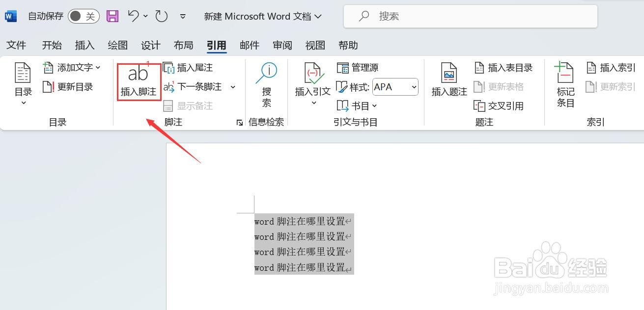This screenshot has width=644, height=310.
Task: Open the 文件 tab
Action: click(x=16, y=45)
